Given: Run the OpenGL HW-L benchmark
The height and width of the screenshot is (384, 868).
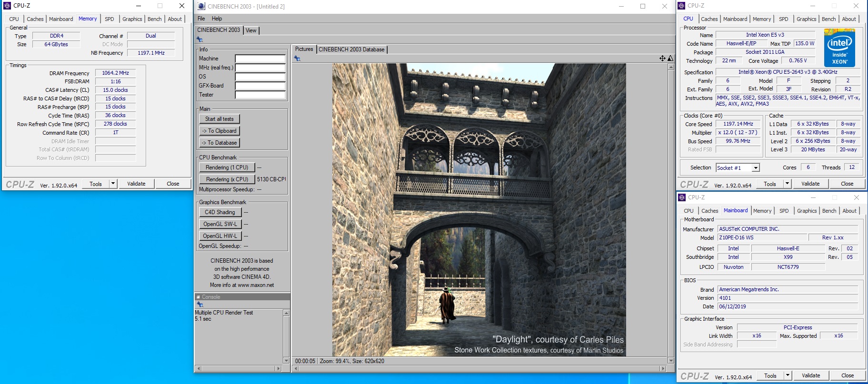Looking at the screenshot, I should 220,236.
